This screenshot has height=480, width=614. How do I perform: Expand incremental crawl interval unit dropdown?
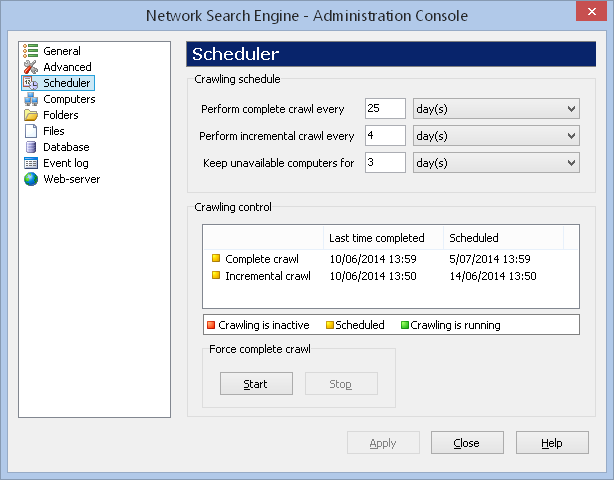tap(496, 135)
